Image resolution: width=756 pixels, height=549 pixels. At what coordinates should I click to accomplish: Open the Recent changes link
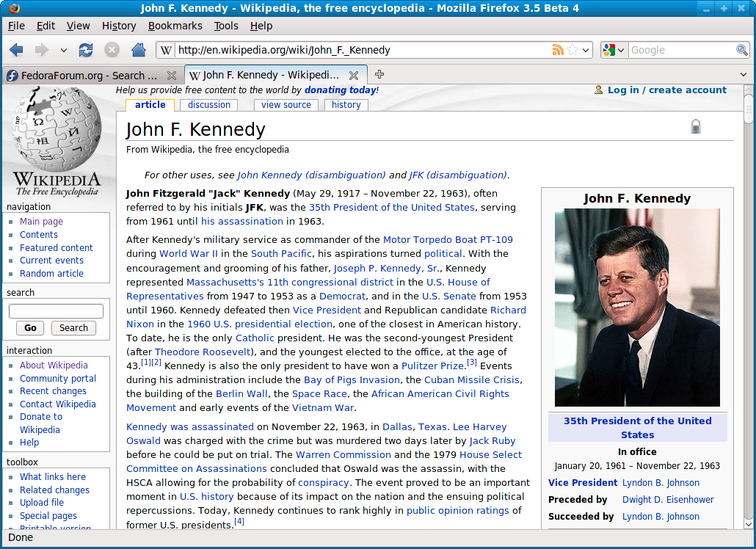click(x=53, y=391)
